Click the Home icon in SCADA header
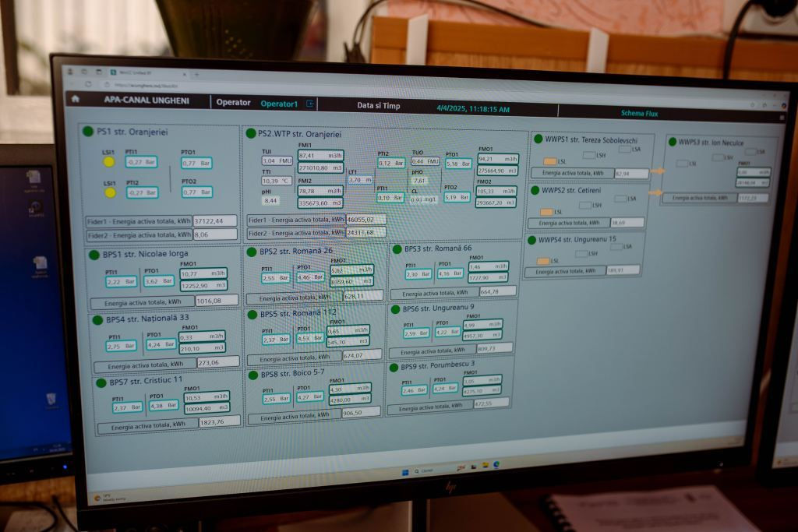The height and width of the screenshot is (532, 798). pyautogui.click(x=76, y=99)
